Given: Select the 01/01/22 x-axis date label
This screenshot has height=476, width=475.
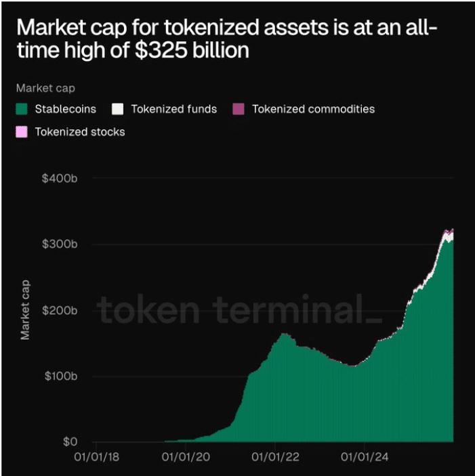Looking at the screenshot, I should [275, 457].
